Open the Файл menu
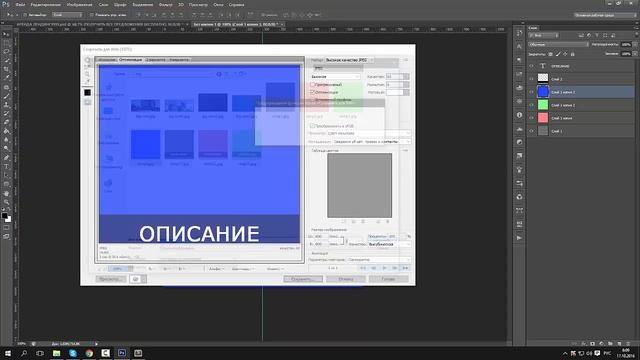Image resolution: width=640 pixels, height=360 pixels. (20, 4)
